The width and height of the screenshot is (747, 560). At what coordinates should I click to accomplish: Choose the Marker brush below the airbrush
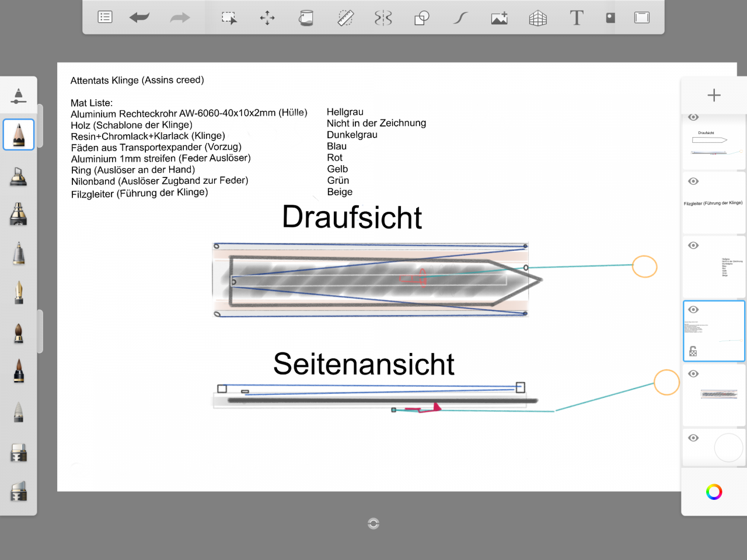[x=19, y=214]
